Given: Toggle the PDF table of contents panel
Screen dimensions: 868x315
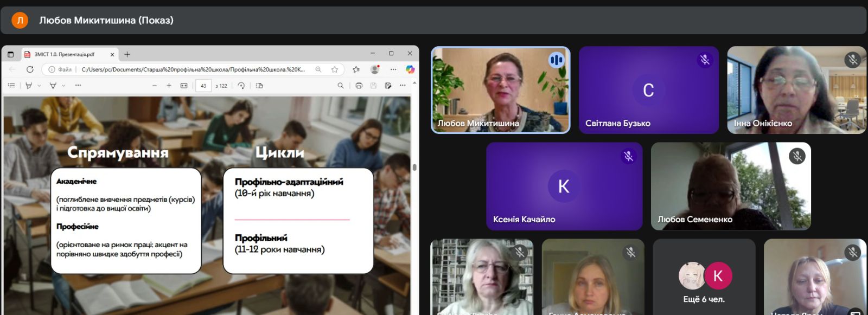Looking at the screenshot, I should click(11, 86).
